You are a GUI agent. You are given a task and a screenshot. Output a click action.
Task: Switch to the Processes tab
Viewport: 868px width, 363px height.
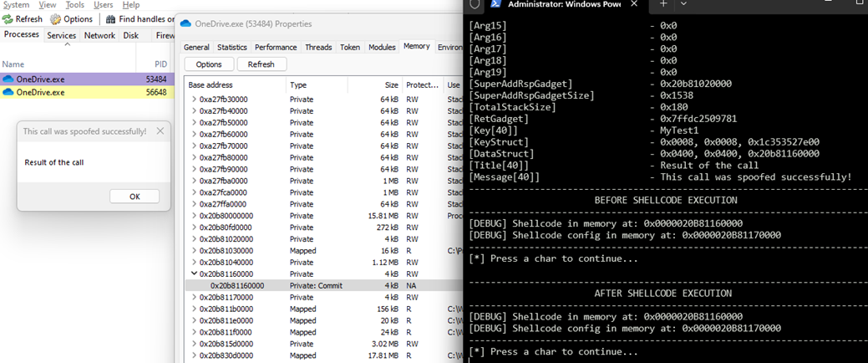point(22,34)
